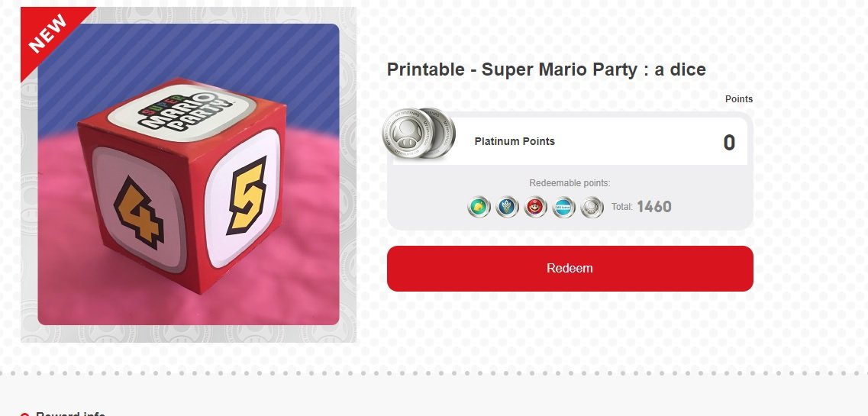Image resolution: width=868 pixels, height=416 pixels.
Task: Click the Reward info heading
Action: click(x=76, y=414)
